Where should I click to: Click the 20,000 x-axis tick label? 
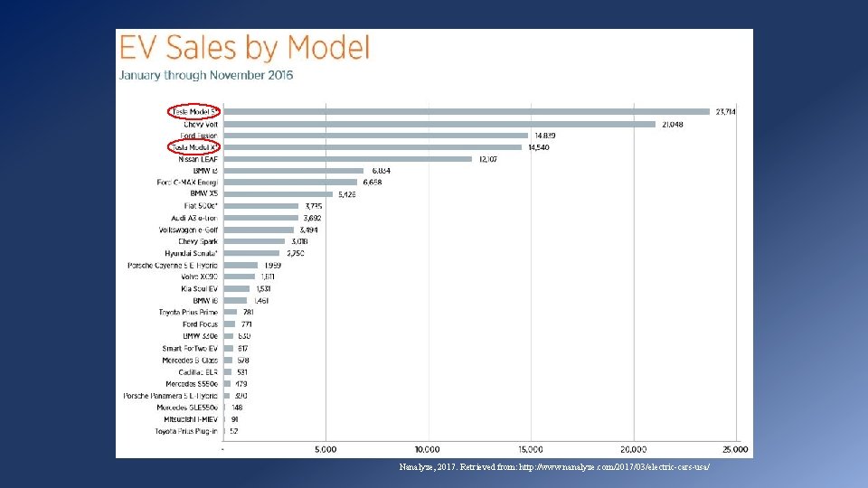pyautogui.click(x=633, y=450)
